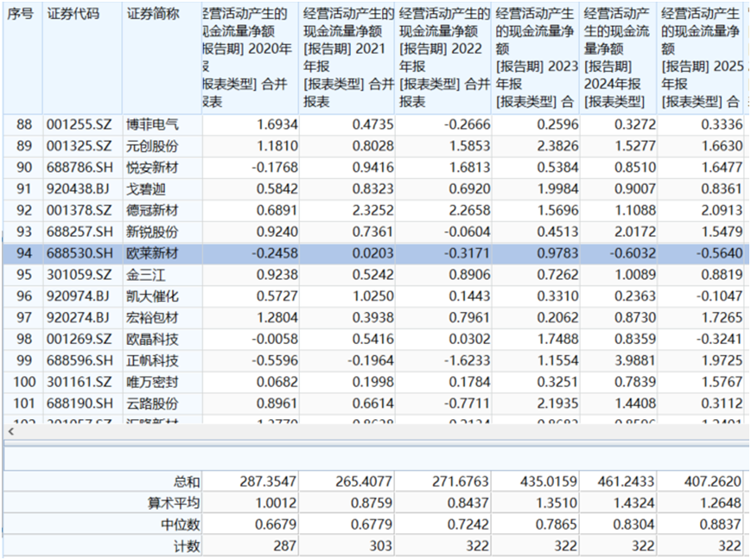
Task: Click stock code 688190.SH
Action: (80, 404)
